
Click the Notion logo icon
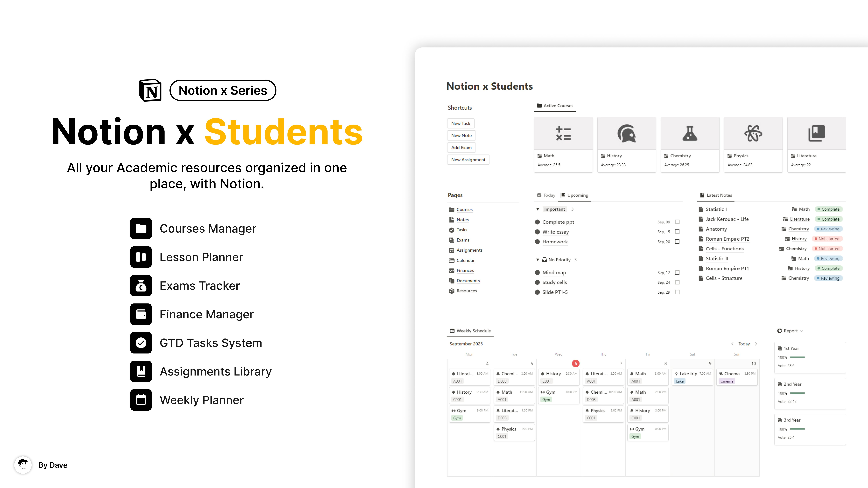coord(150,90)
